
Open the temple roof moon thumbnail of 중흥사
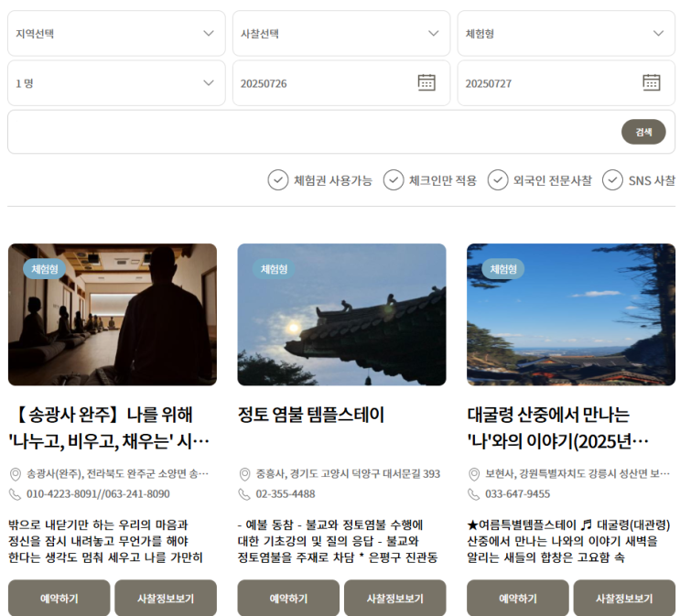coord(341,315)
